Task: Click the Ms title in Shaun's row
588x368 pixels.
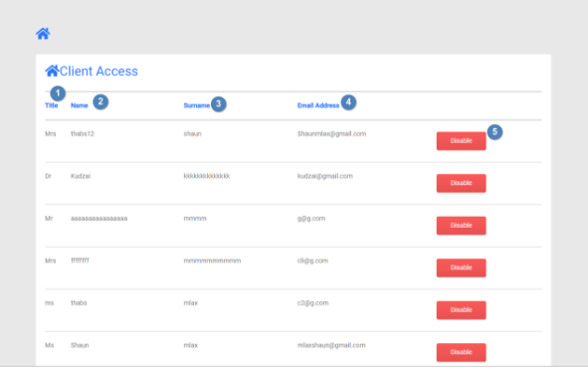Action: 50,345
